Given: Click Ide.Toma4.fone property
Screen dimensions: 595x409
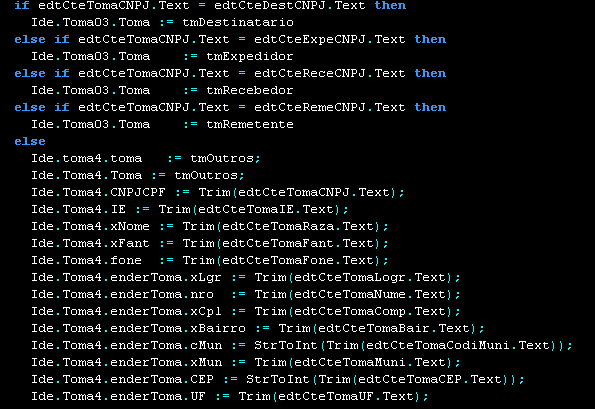Looking at the screenshot, I should coord(87,261).
